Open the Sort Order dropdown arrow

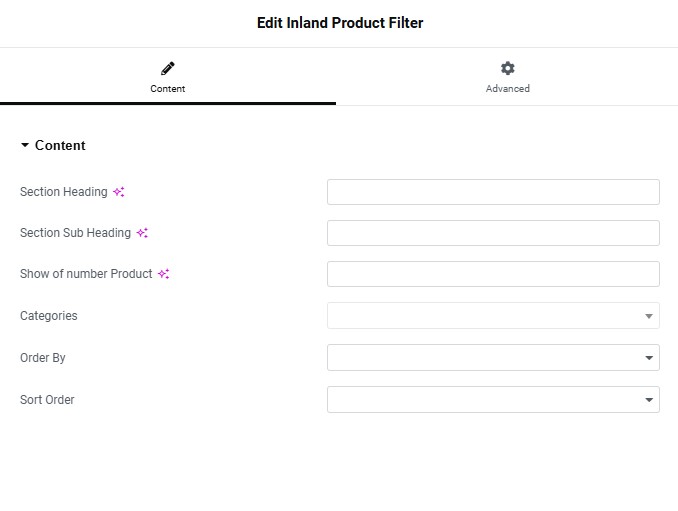(x=649, y=399)
